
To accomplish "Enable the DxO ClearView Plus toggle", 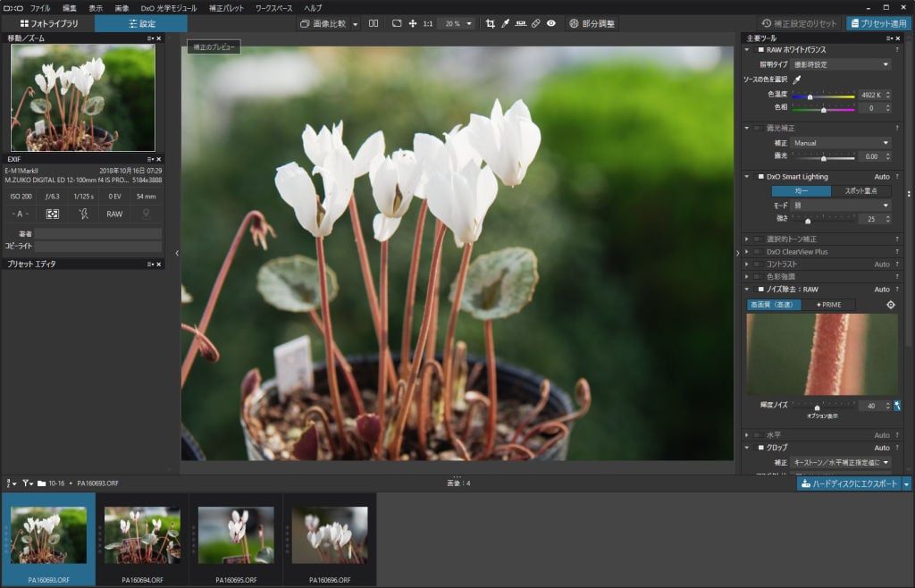I will pos(759,252).
